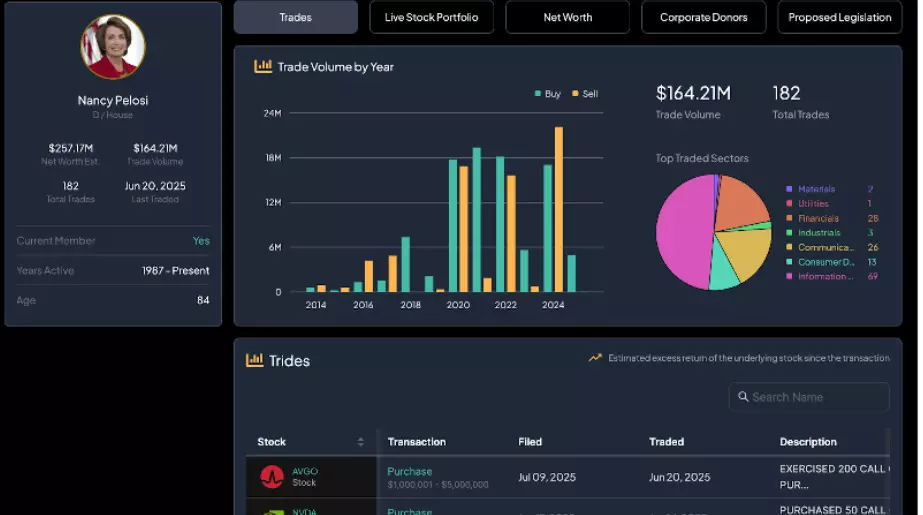The height and width of the screenshot is (515, 923).
Task: Click the trending arrow icon for excess return
Action: pos(595,358)
